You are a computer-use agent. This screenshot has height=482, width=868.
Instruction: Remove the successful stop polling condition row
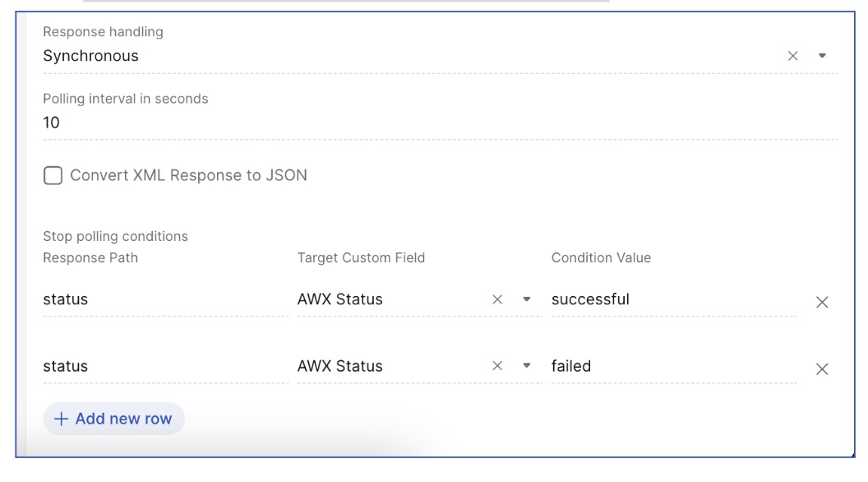821,302
